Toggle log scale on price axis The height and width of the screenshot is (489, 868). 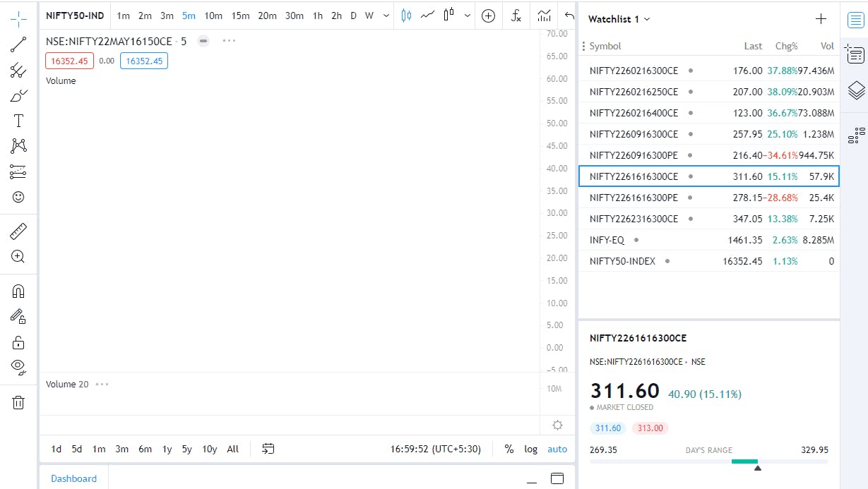[x=530, y=449]
